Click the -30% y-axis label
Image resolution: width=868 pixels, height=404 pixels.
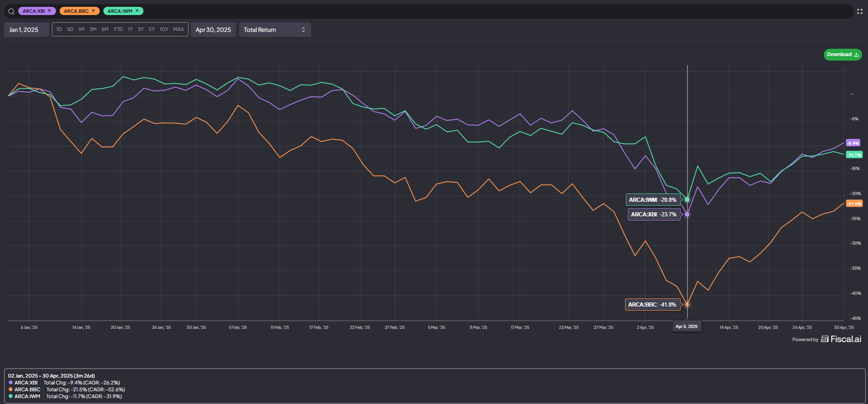pos(855,243)
